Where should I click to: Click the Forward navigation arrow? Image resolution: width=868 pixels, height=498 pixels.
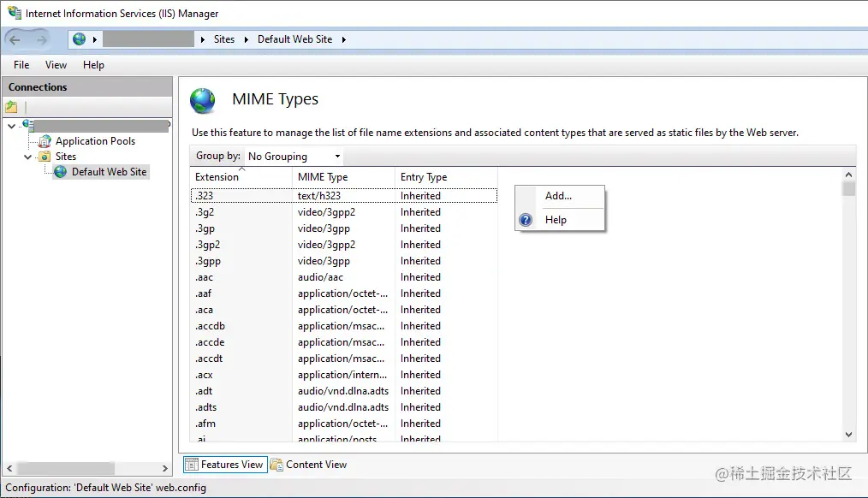click(42, 39)
